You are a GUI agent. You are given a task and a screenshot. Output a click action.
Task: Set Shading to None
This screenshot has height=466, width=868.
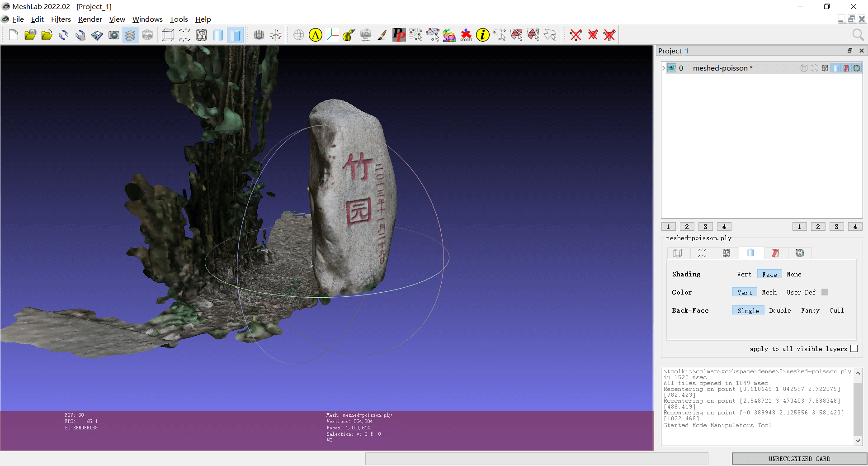tap(794, 274)
